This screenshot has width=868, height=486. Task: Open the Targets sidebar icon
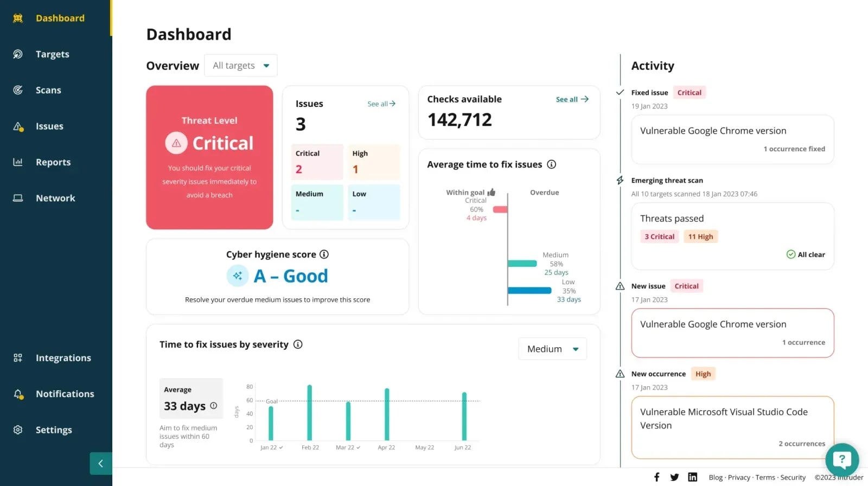tap(18, 54)
